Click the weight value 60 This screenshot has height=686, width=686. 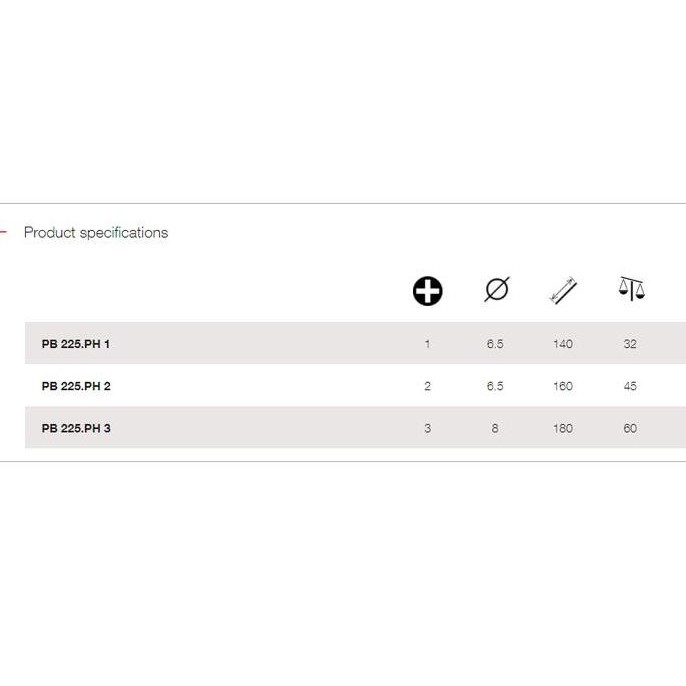pyautogui.click(x=630, y=428)
